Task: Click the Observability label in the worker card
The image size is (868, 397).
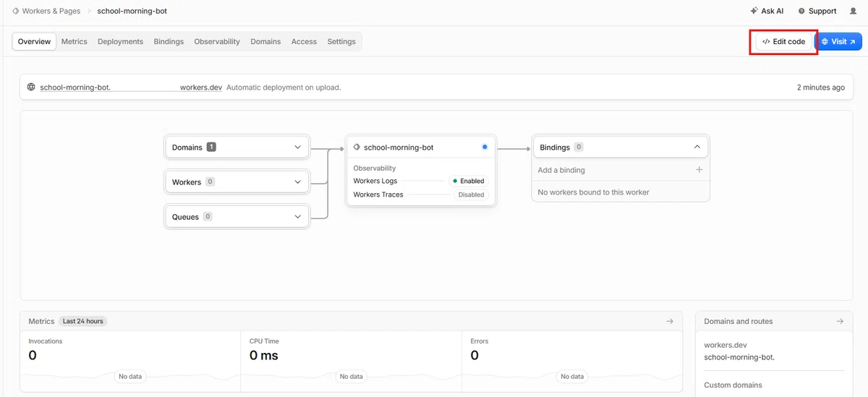Action: pos(375,168)
